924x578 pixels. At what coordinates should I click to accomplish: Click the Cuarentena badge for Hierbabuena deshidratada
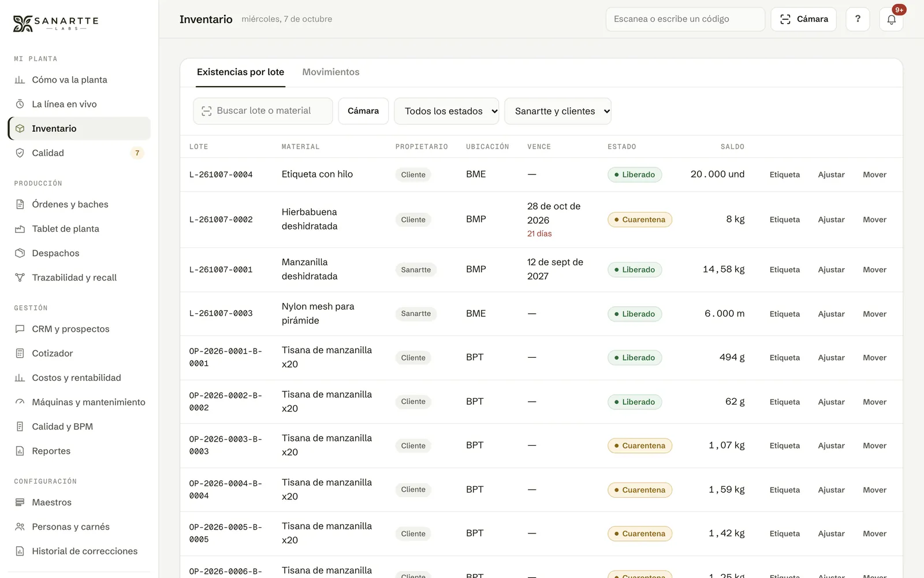pyautogui.click(x=639, y=220)
